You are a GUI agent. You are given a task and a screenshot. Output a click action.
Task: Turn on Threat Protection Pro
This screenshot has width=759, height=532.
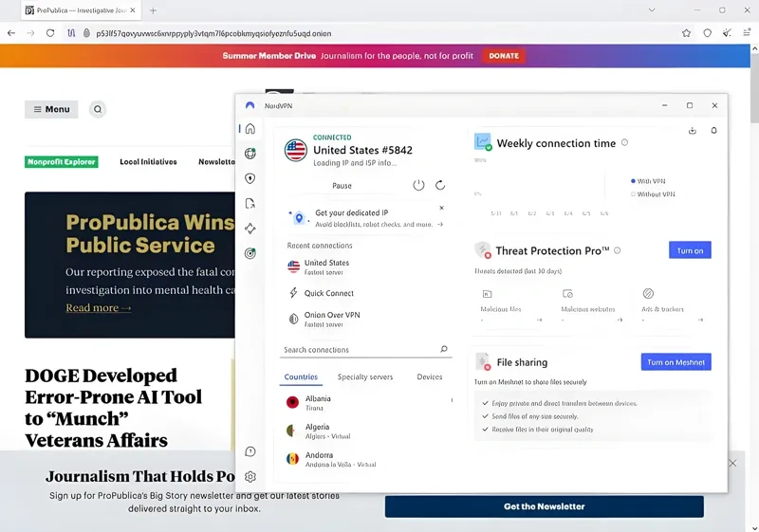point(690,250)
